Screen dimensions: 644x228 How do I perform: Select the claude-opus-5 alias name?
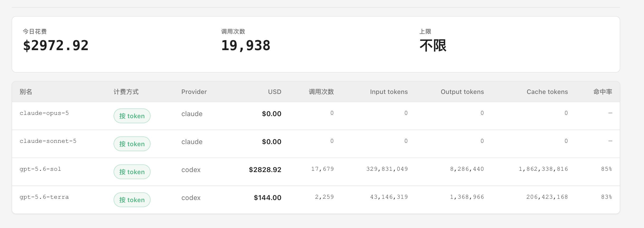[44, 113]
